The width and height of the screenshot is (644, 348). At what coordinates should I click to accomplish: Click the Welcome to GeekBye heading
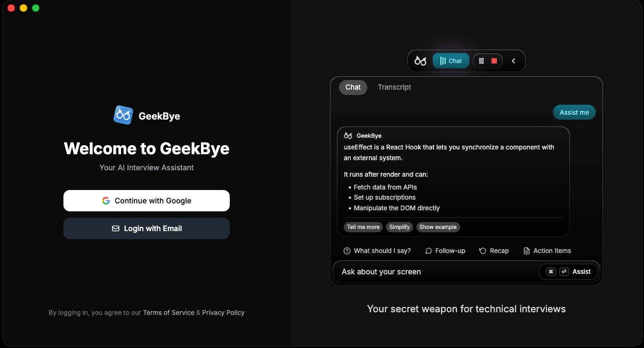(x=147, y=148)
